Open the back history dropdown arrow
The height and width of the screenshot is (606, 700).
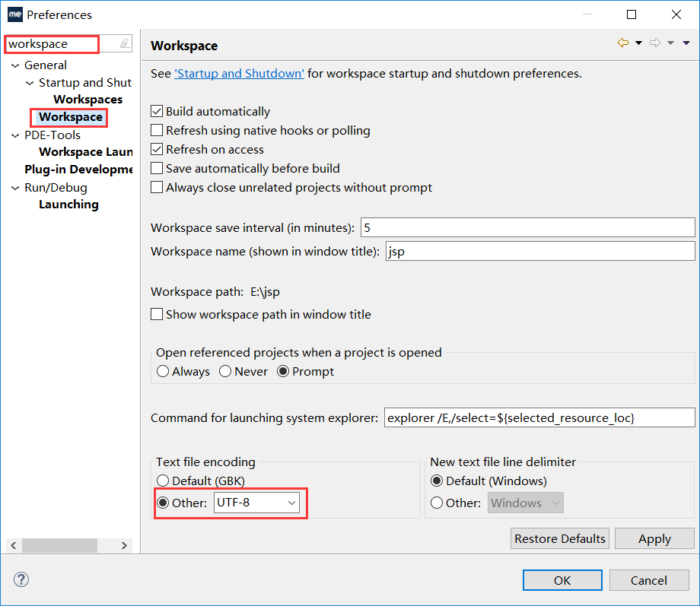pyautogui.click(x=639, y=43)
